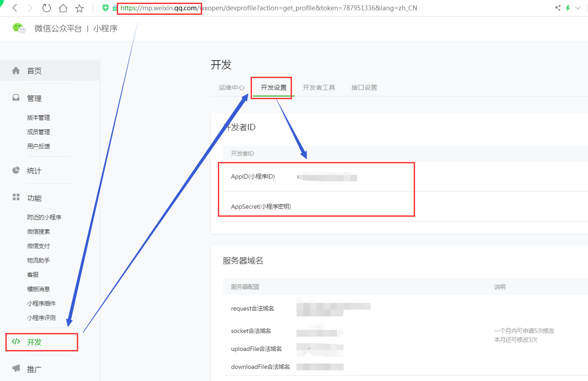Go to 成员管理 page
The width and height of the screenshot is (588, 381).
(38, 132)
